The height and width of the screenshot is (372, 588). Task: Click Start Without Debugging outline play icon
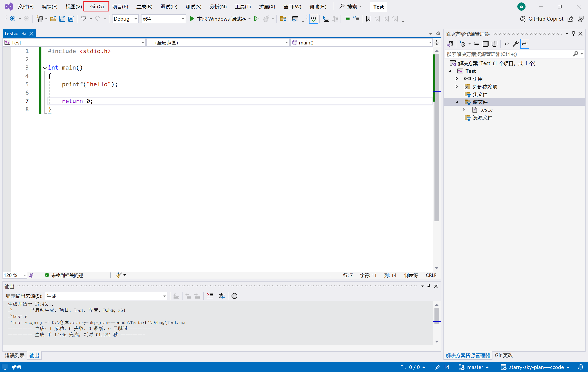pyautogui.click(x=256, y=19)
